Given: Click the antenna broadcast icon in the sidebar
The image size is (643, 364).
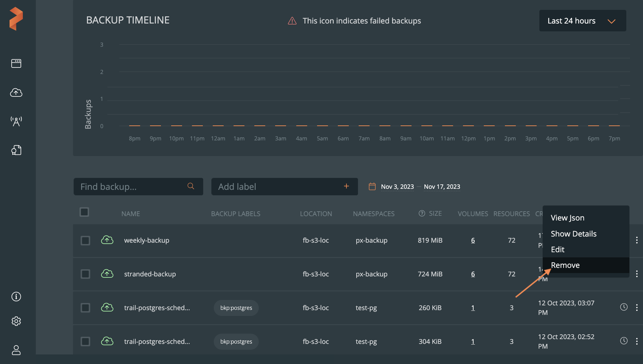Looking at the screenshot, I should (16, 121).
